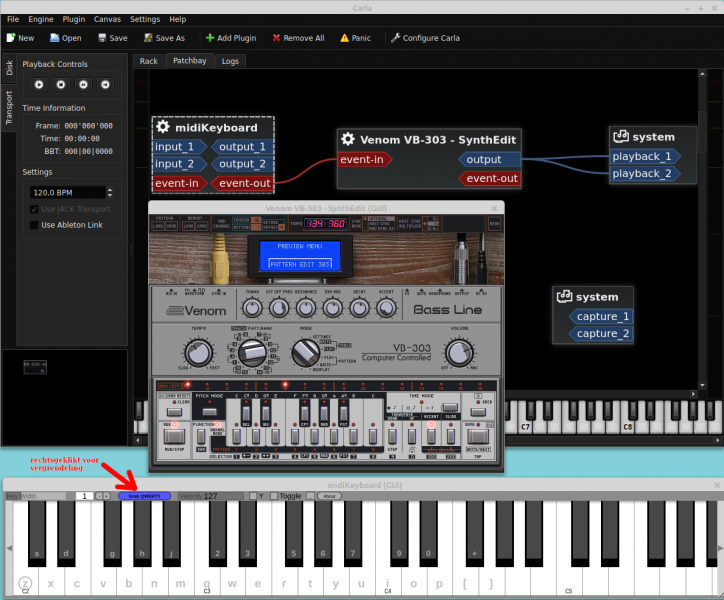
Task: Stop transport with the Stop button
Action: coord(61,85)
